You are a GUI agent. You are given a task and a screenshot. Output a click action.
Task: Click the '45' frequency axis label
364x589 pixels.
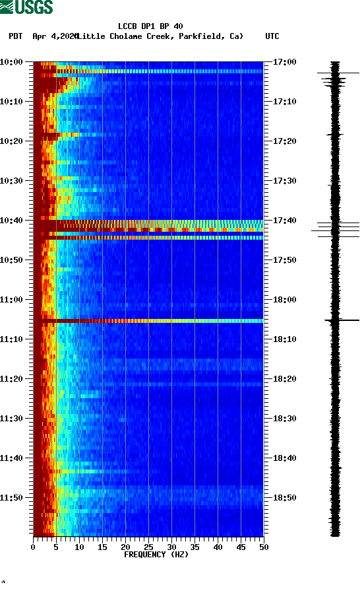(241, 547)
